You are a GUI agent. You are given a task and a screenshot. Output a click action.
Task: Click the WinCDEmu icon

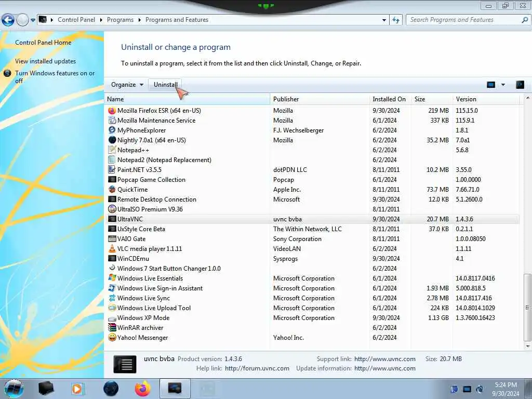tap(112, 259)
